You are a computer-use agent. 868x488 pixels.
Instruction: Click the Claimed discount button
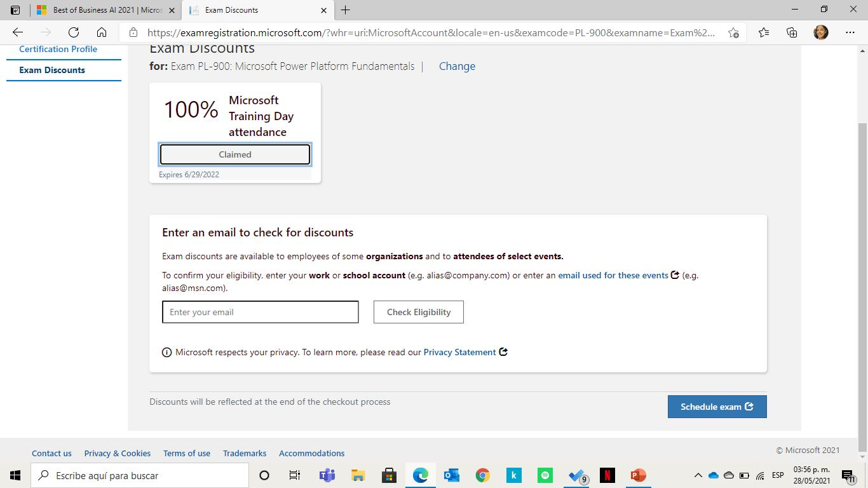(235, 154)
